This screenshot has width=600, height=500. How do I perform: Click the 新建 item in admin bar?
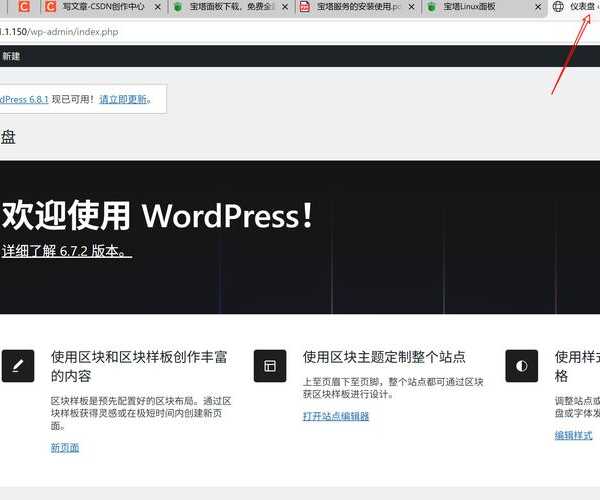tap(10, 57)
